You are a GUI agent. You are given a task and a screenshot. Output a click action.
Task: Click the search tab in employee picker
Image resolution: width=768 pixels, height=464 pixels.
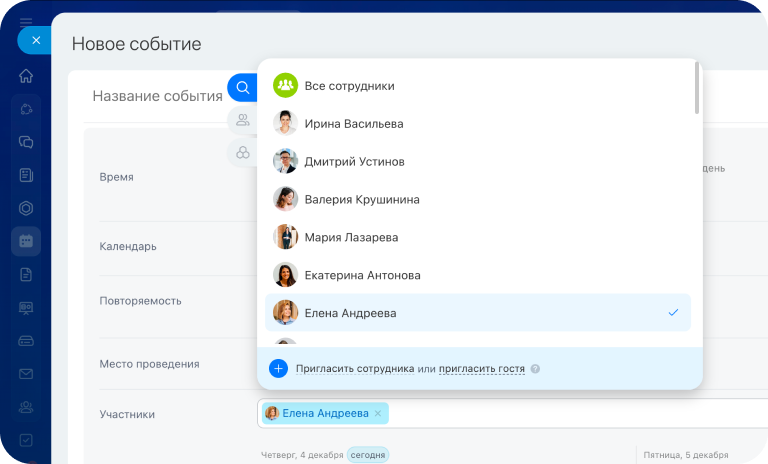point(242,88)
